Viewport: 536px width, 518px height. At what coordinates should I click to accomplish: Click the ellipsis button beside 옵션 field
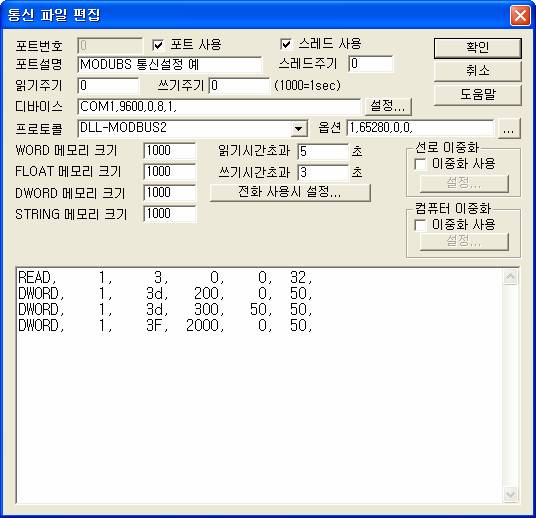pyautogui.click(x=509, y=129)
